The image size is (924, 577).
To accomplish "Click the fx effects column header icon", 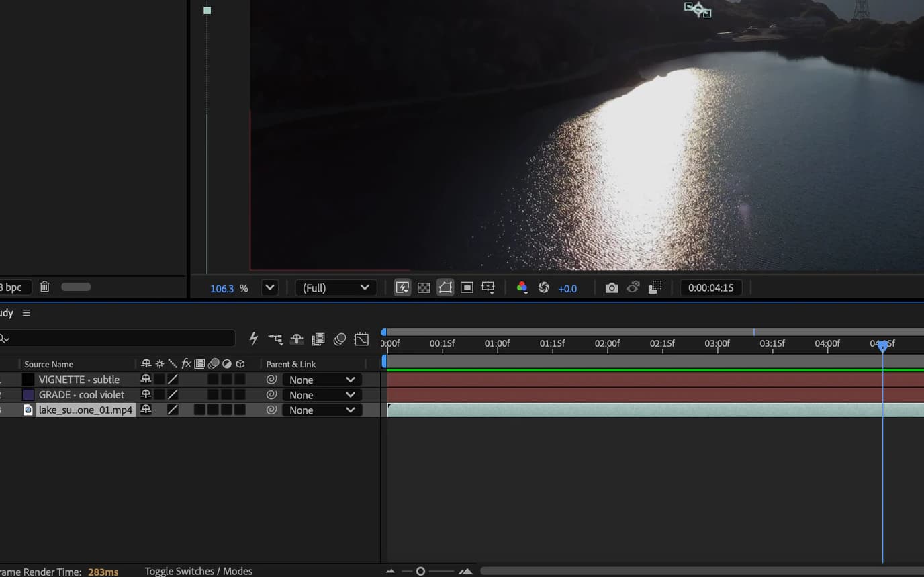I will tap(186, 363).
